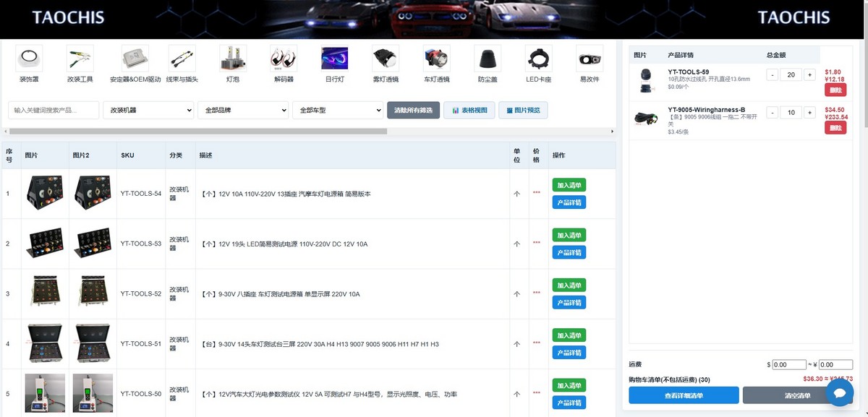Open the 日行灯 category icon
Viewport: 868px width, 417px height.
[x=334, y=58]
